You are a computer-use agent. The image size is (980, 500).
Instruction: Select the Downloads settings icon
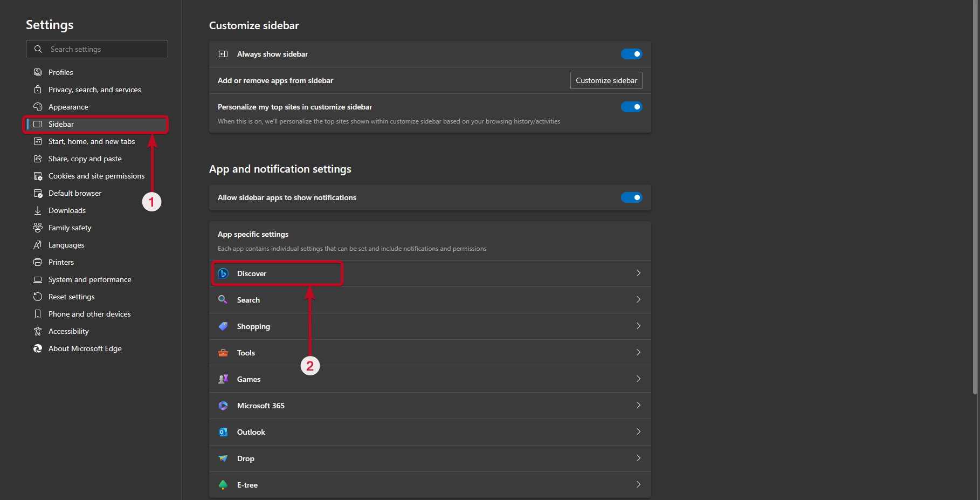pyautogui.click(x=37, y=210)
